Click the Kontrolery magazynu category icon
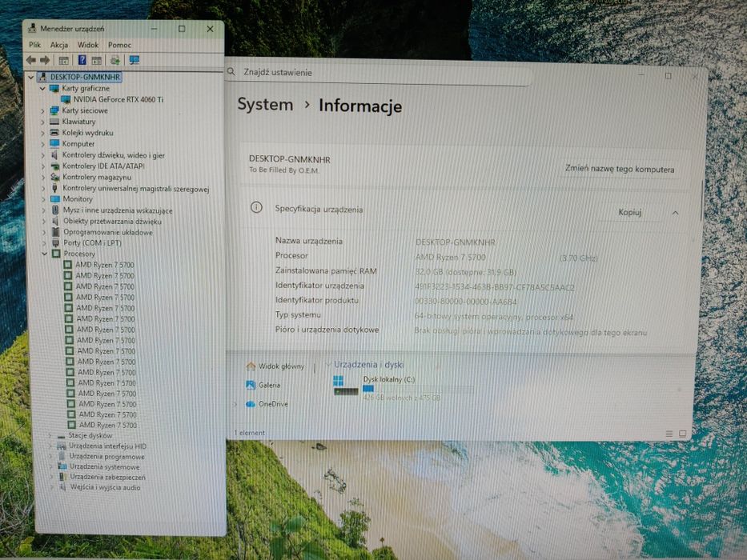Viewport: 747px width, 560px height. (x=54, y=177)
